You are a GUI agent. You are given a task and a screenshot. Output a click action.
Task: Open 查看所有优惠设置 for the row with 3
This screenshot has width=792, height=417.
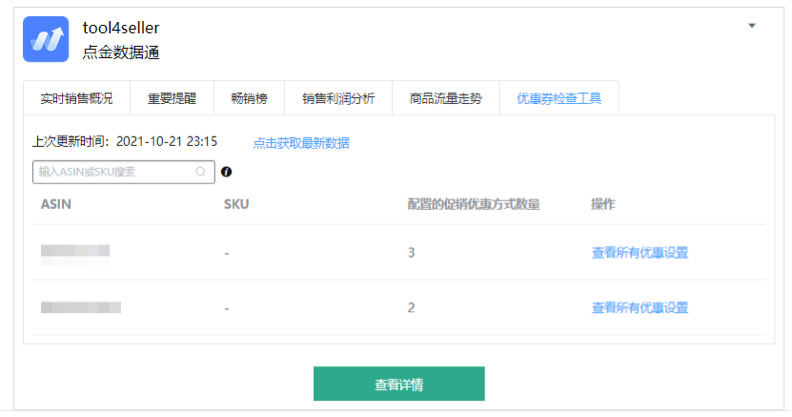tap(640, 252)
